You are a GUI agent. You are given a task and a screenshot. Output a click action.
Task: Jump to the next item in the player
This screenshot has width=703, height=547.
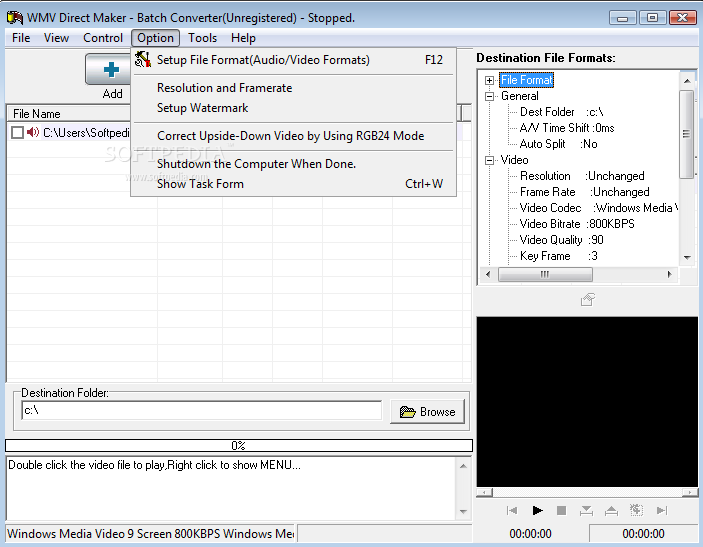coord(662,510)
